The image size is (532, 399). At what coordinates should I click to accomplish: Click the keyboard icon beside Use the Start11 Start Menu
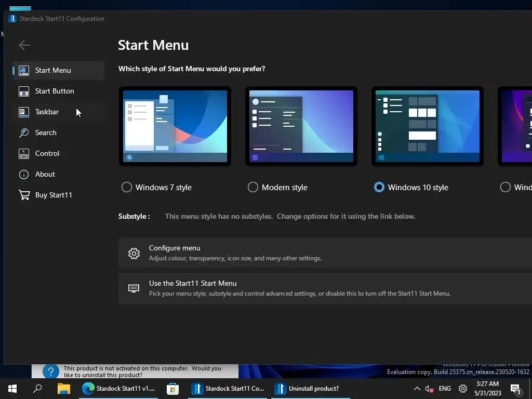tap(134, 288)
